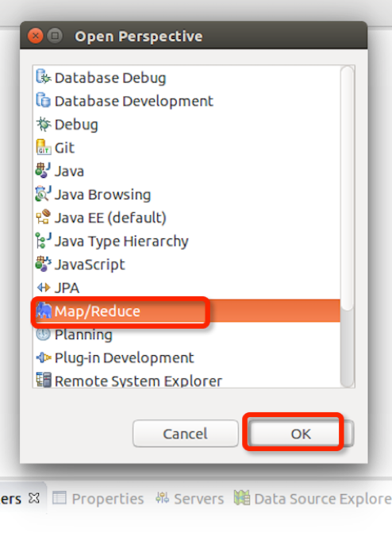Switch to the Properties tab
392x533 pixels.
98,499
